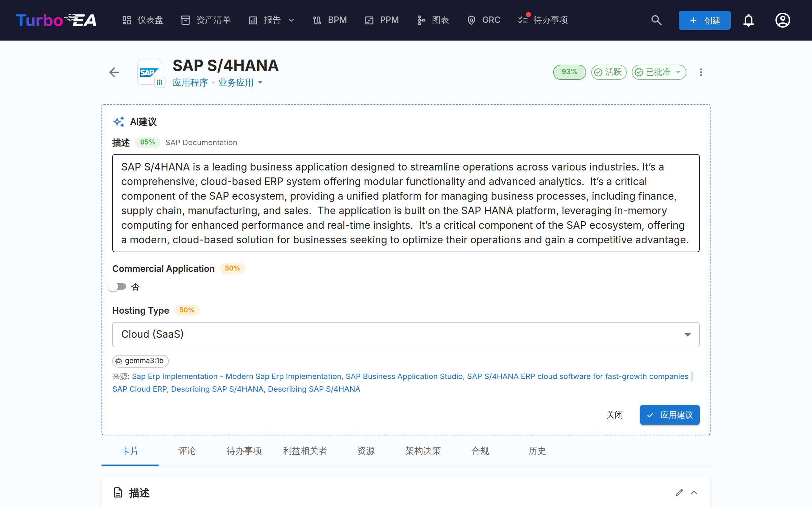Open the user account avatar icon
The height and width of the screenshot is (507, 812).
pyautogui.click(x=783, y=20)
